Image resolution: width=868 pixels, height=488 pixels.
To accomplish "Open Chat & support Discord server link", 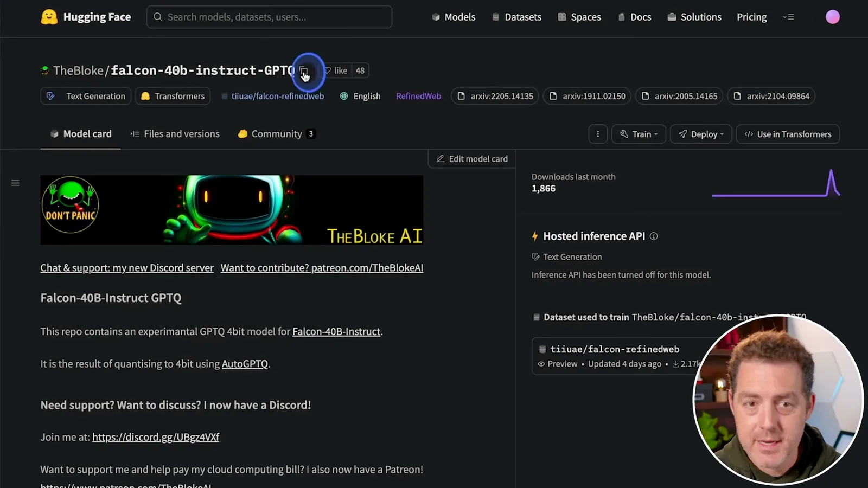I will (x=127, y=268).
